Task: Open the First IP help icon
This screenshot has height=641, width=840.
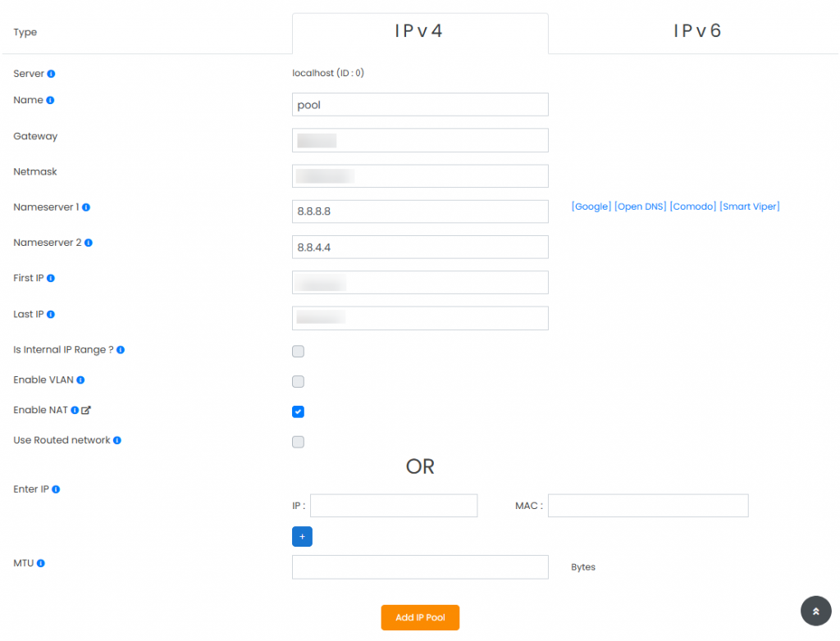Action: coord(51,278)
